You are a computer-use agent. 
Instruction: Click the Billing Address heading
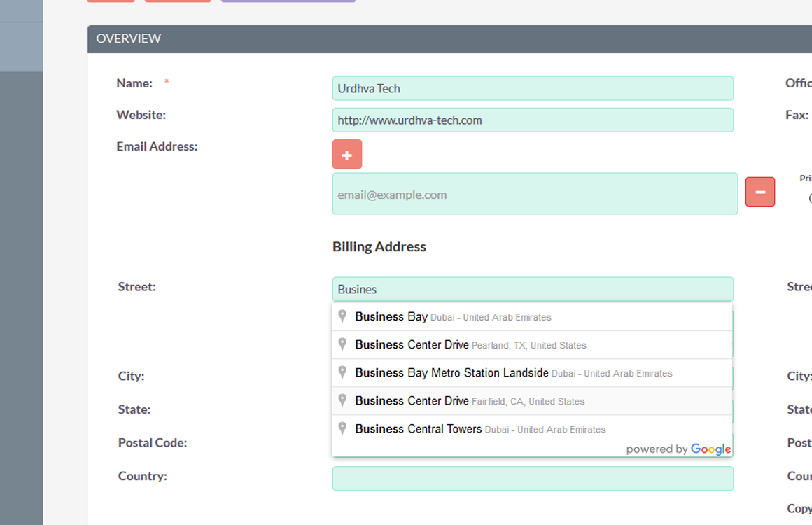tap(379, 246)
